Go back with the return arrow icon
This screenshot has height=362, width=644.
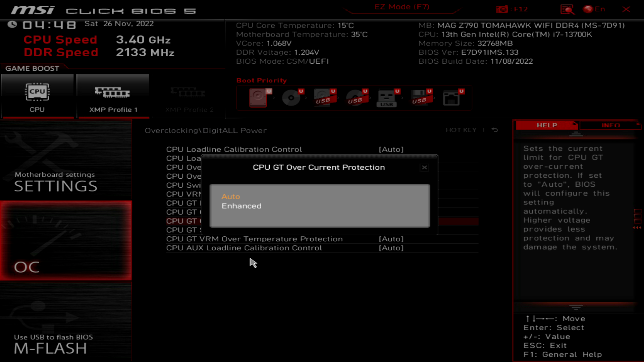pos(495,130)
